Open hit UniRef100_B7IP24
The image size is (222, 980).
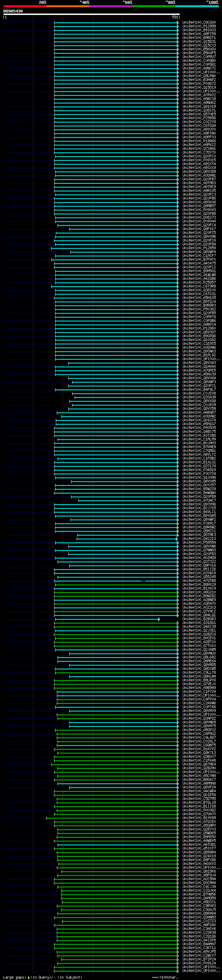point(199,959)
